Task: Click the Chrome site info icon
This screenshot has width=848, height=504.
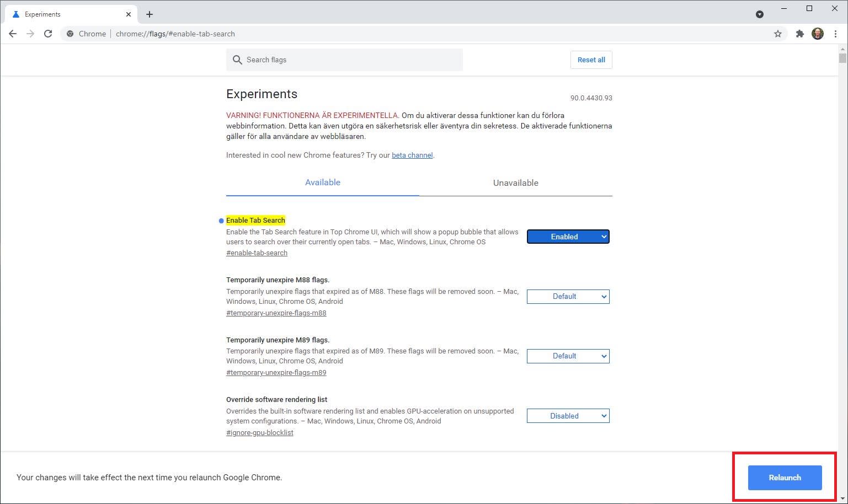Action: (x=70, y=34)
